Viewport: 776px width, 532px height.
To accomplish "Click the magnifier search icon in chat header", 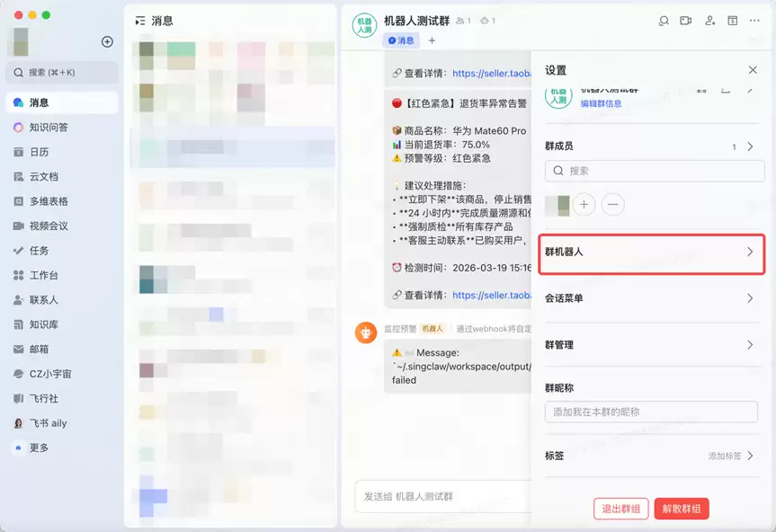I will [663, 21].
